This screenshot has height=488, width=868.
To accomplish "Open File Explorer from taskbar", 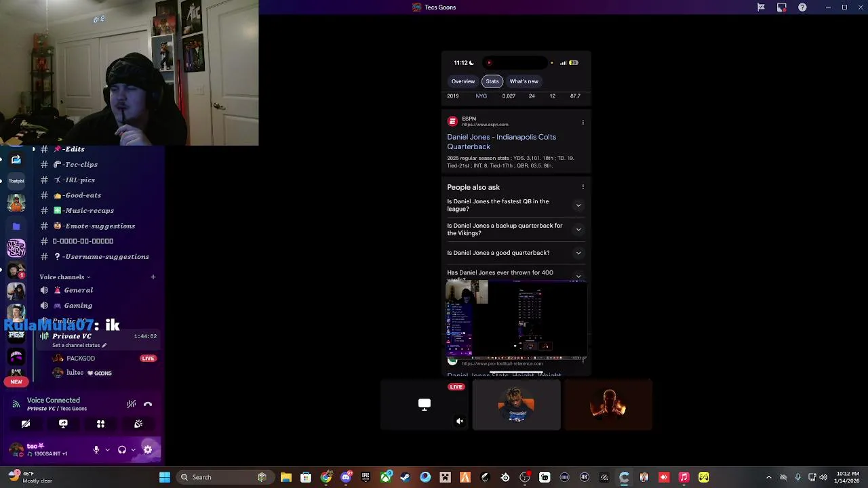I will pyautogui.click(x=286, y=477).
